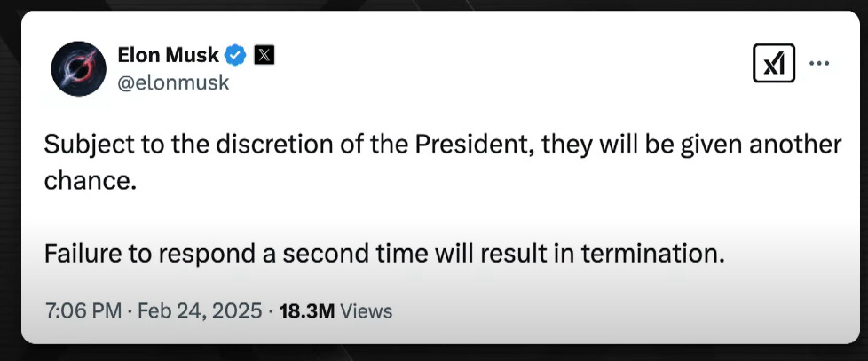Click the 18.3M view count number
The width and height of the screenshot is (868, 361).
pyautogui.click(x=307, y=311)
